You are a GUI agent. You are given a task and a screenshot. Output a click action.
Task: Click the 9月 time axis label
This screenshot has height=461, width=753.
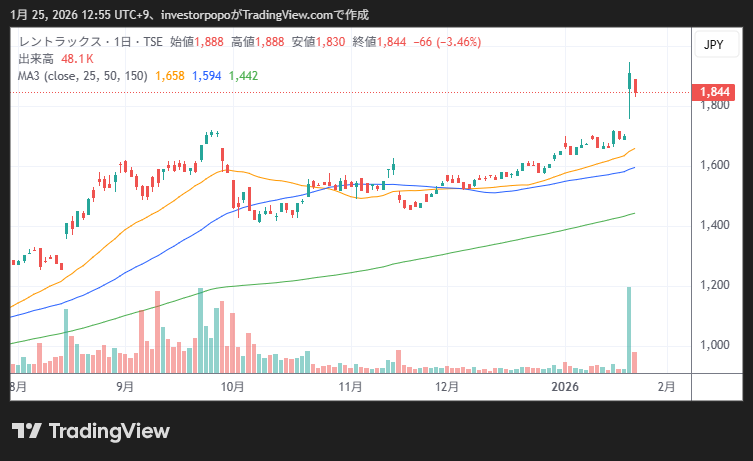coord(125,386)
